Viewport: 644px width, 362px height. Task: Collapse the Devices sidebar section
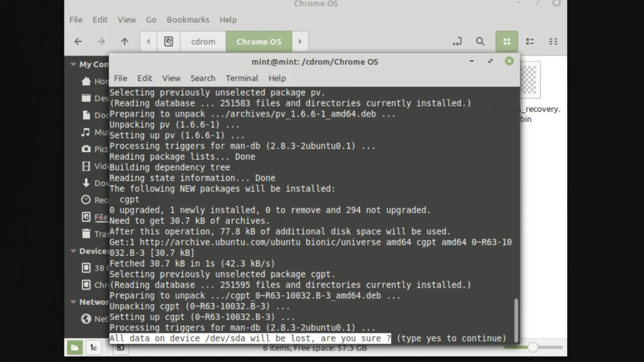(x=73, y=251)
